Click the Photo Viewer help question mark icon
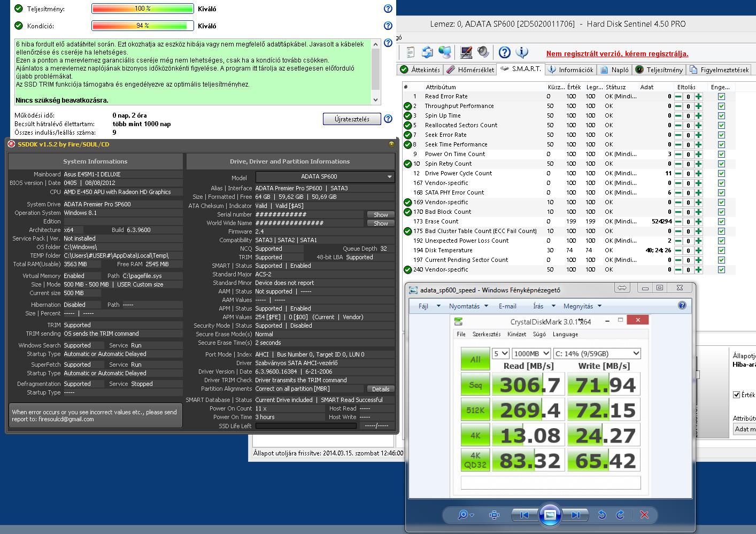Image resolution: width=756 pixels, height=534 pixels. (x=682, y=306)
